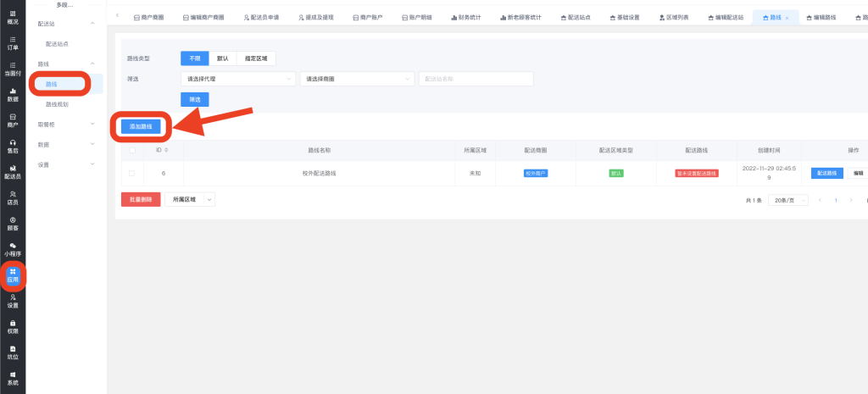Select the 商户 merchants sidebar icon
Screen dimensions: 868x394
coord(13,119)
